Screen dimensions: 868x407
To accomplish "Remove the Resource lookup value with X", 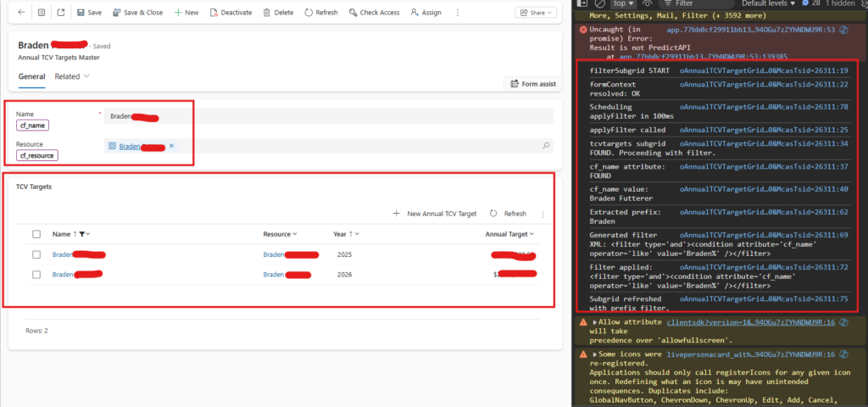I will [171, 147].
